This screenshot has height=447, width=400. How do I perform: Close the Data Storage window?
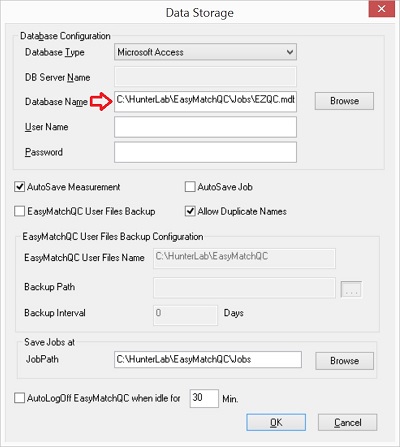pos(382,9)
